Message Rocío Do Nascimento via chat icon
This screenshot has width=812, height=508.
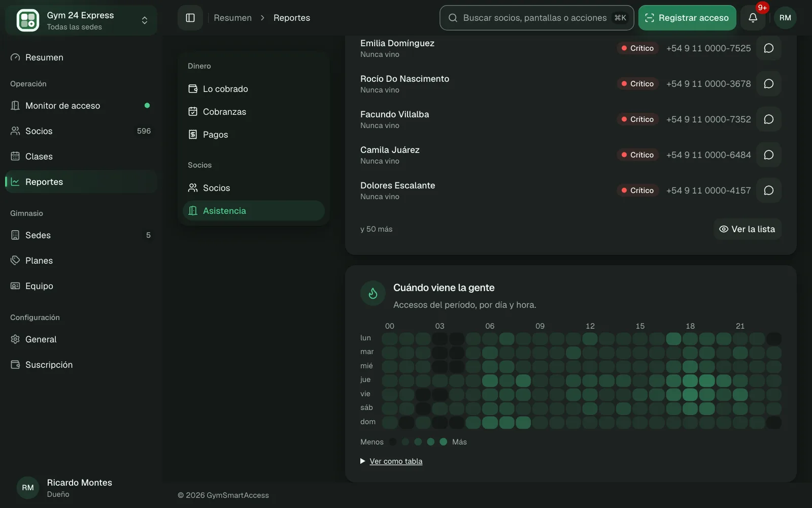768,84
